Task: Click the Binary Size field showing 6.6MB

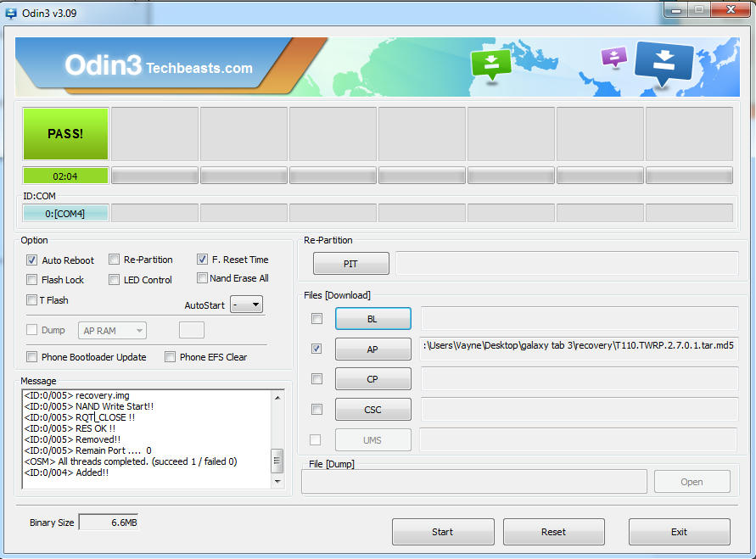Action: [x=109, y=523]
